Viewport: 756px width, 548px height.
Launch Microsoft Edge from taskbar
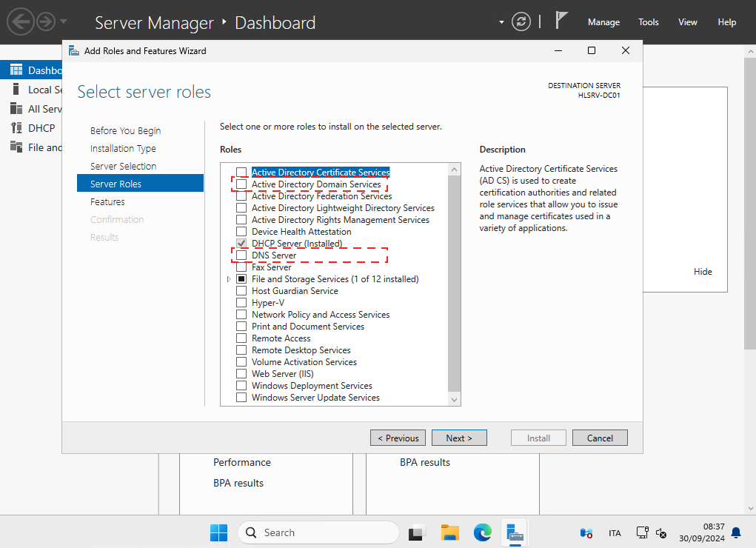pyautogui.click(x=483, y=532)
